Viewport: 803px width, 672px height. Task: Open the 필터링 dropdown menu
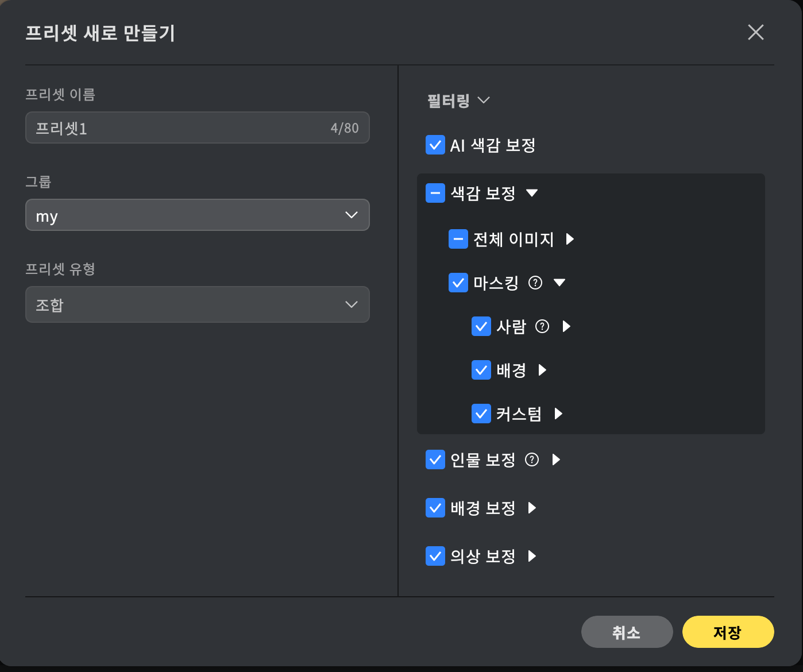click(x=458, y=101)
